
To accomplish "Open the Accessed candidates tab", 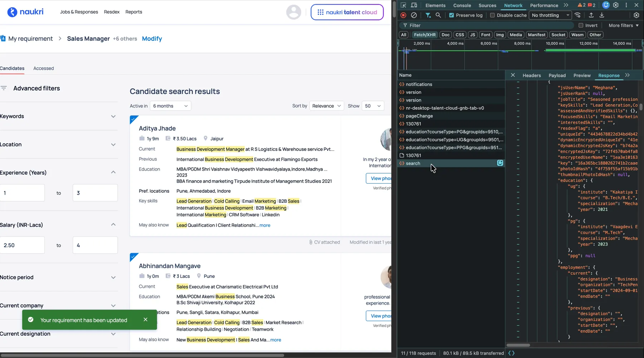I will click(44, 68).
